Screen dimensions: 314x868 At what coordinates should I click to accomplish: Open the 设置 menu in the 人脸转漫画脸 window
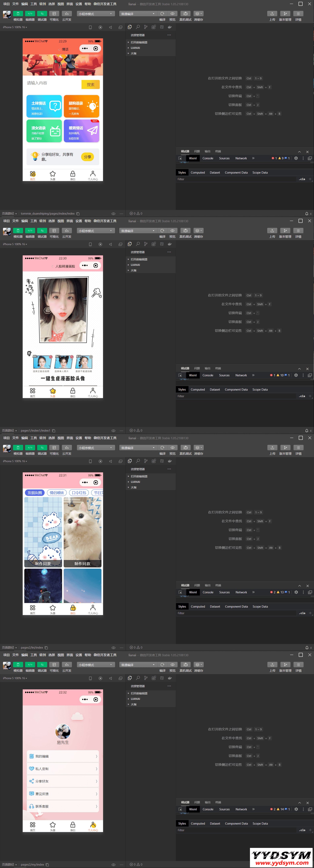(79, 221)
